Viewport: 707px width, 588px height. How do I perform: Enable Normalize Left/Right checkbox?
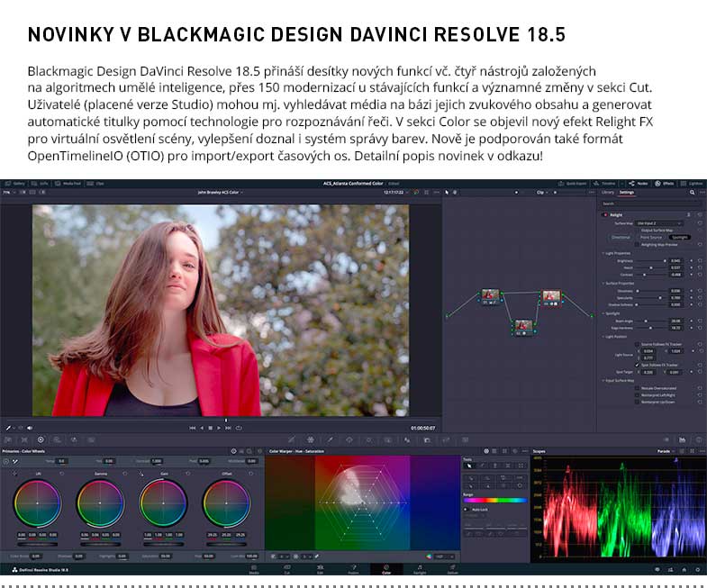coord(637,395)
